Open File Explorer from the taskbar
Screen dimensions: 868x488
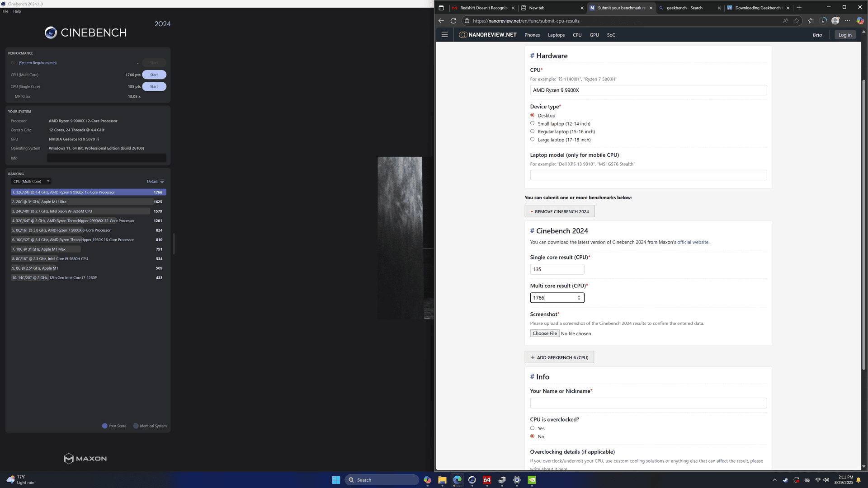tap(442, 480)
